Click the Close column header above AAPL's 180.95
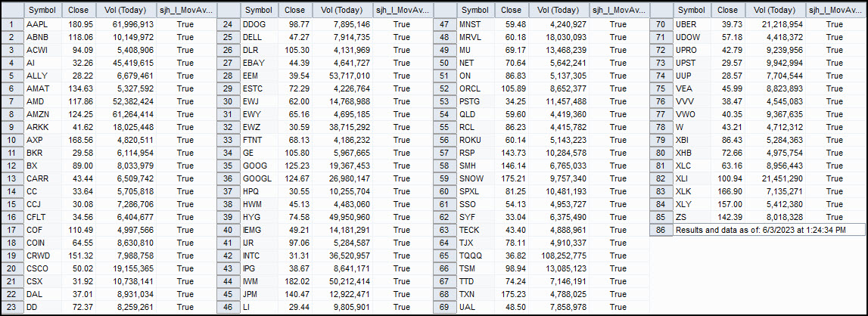The image size is (868, 316). coord(79,10)
